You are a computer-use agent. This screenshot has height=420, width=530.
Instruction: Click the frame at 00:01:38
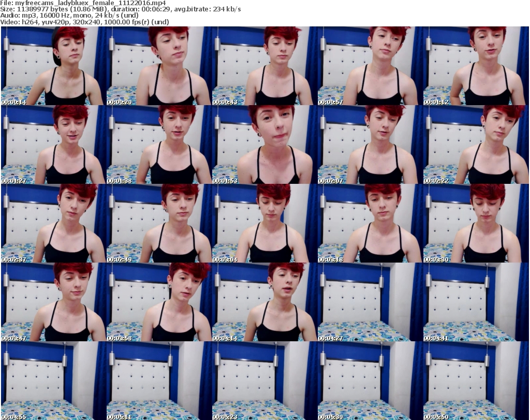point(159,144)
